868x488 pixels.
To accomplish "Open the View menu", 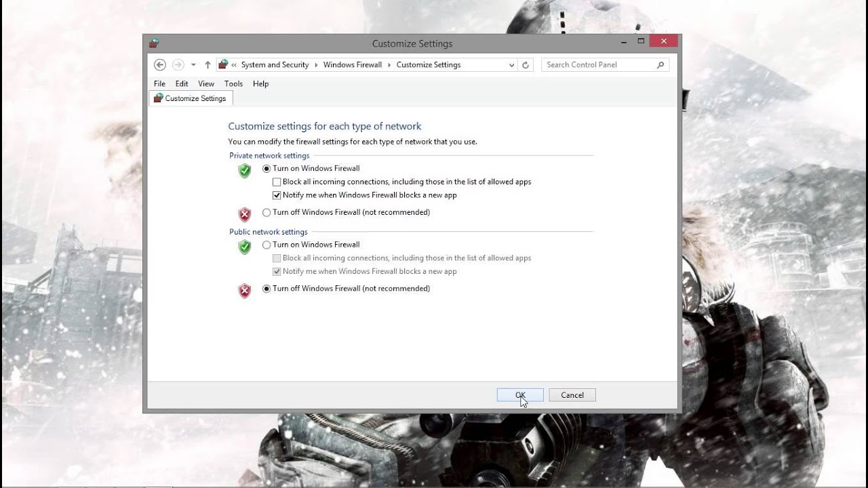I will (206, 84).
